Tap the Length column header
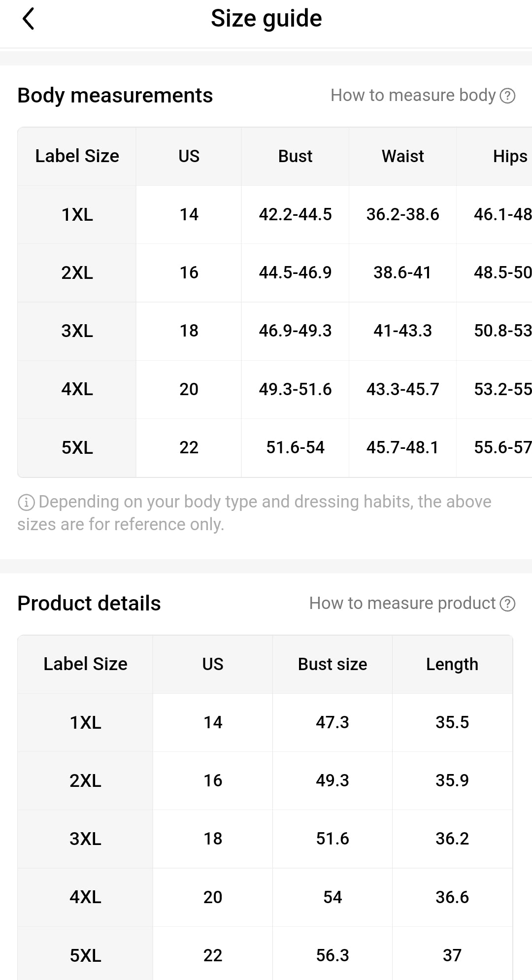Image resolution: width=532 pixels, height=980 pixels. [x=452, y=664]
